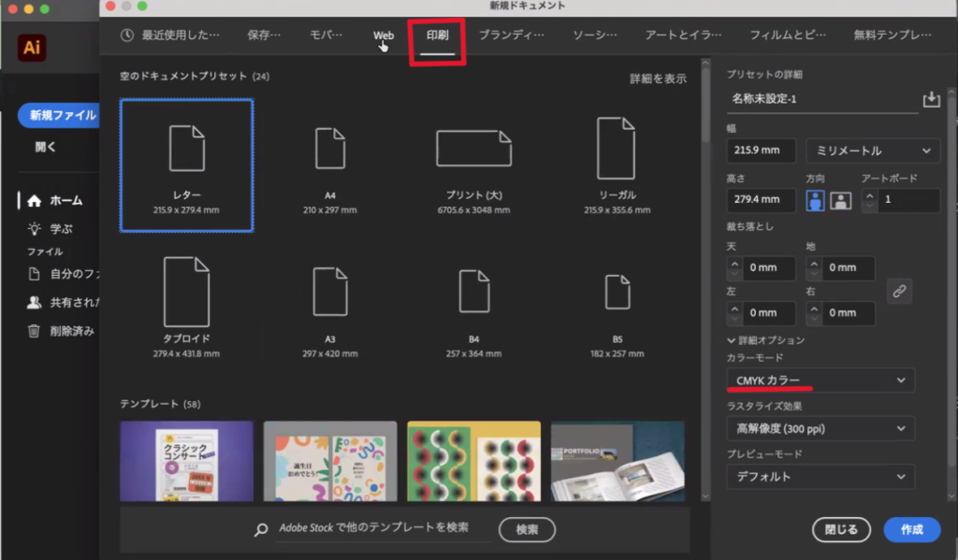Click the 閉じる button
Image resolution: width=958 pixels, height=560 pixels.
(841, 529)
